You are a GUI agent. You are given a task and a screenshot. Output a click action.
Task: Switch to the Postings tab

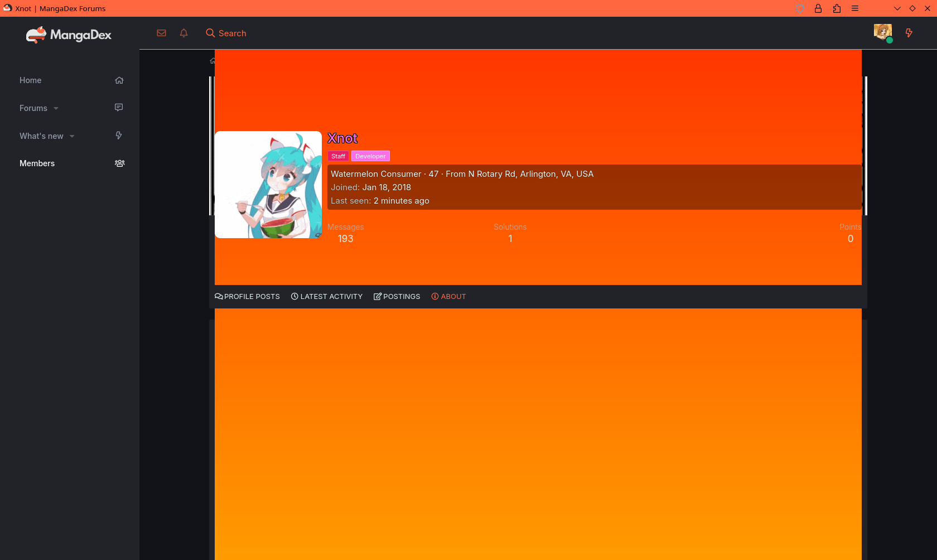(397, 297)
